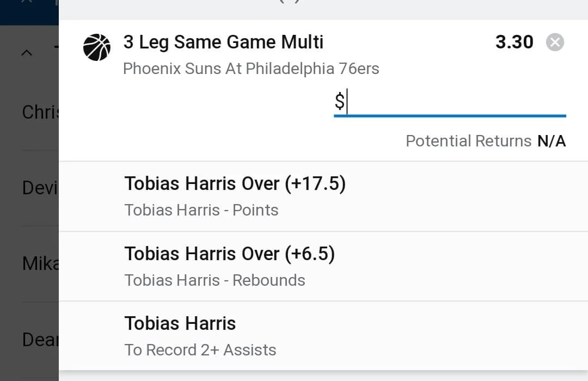This screenshot has height=381, width=588.
Task: Click the Potential Returns label
Action: (468, 142)
